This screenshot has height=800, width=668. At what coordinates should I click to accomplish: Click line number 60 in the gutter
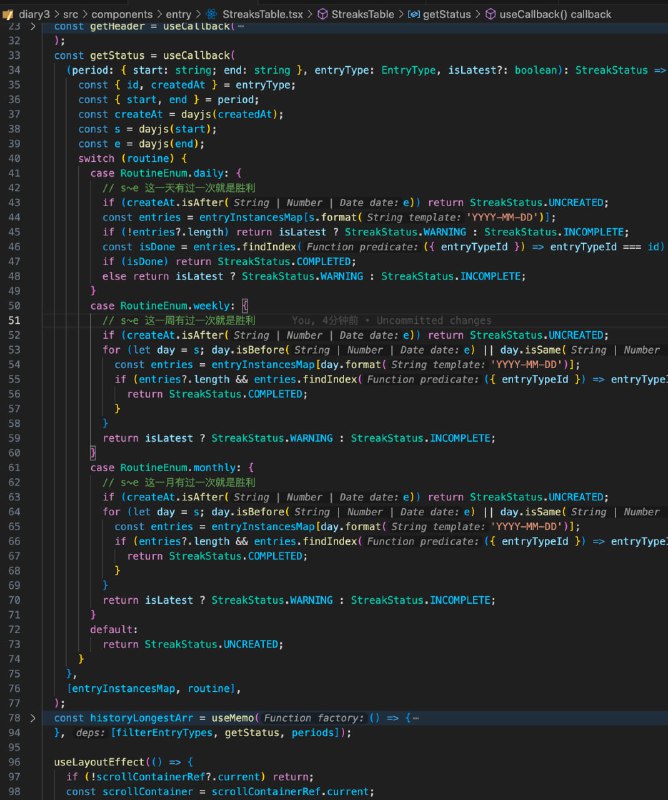(x=14, y=454)
